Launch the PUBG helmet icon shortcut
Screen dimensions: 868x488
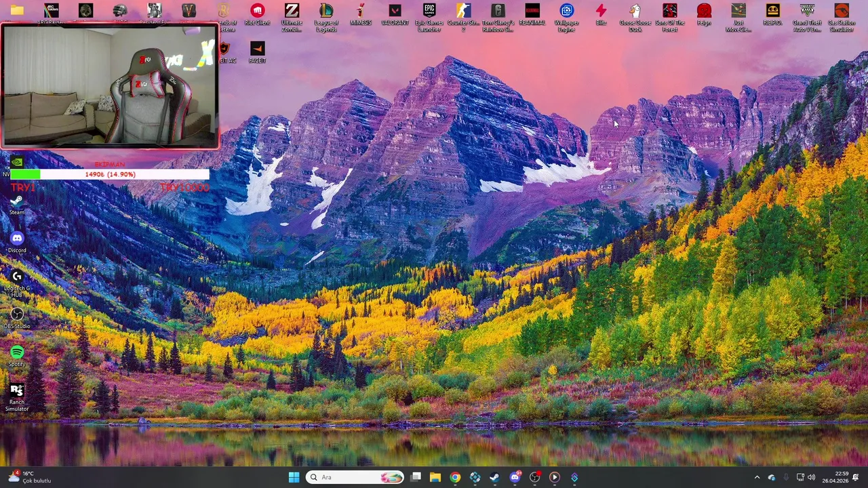120,11
